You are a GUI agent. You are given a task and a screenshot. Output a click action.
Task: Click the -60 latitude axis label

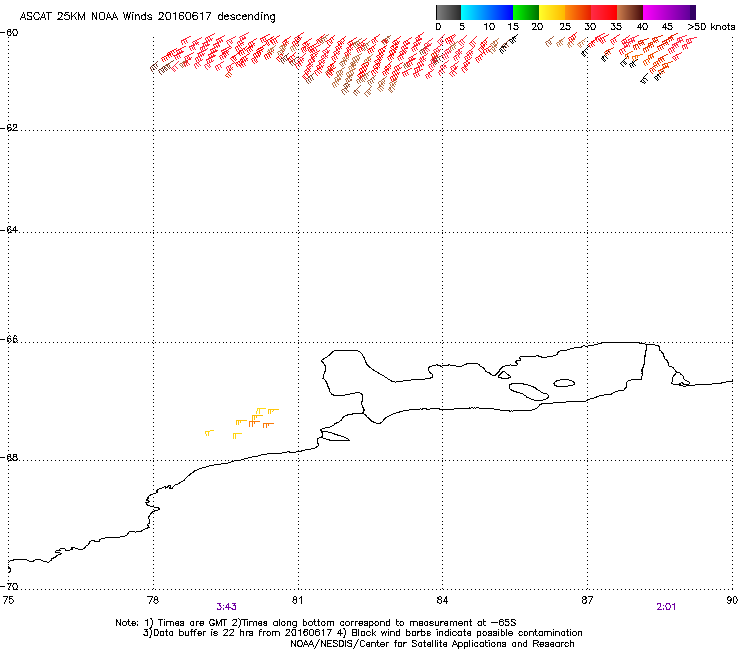(x=9, y=33)
